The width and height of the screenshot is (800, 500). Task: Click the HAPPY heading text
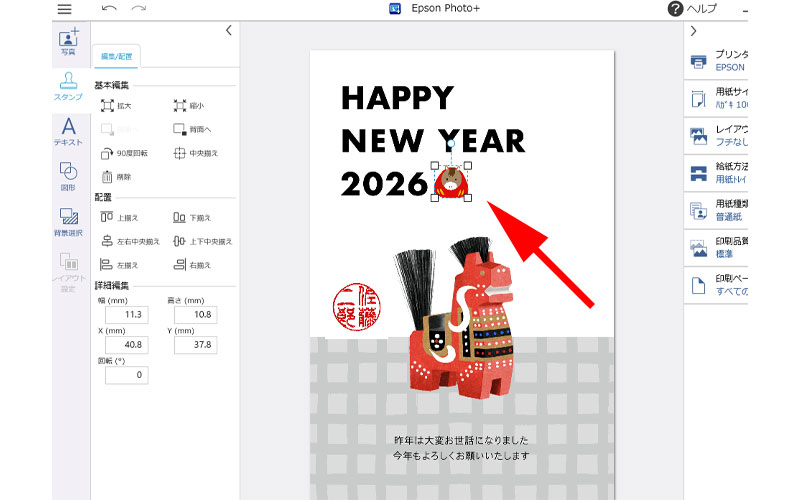click(x=397, y=98)
